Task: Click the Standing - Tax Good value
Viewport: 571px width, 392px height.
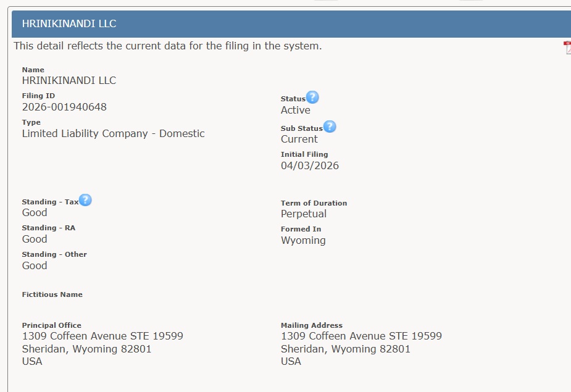Action: pyautogui.click(x=35, y=212)
